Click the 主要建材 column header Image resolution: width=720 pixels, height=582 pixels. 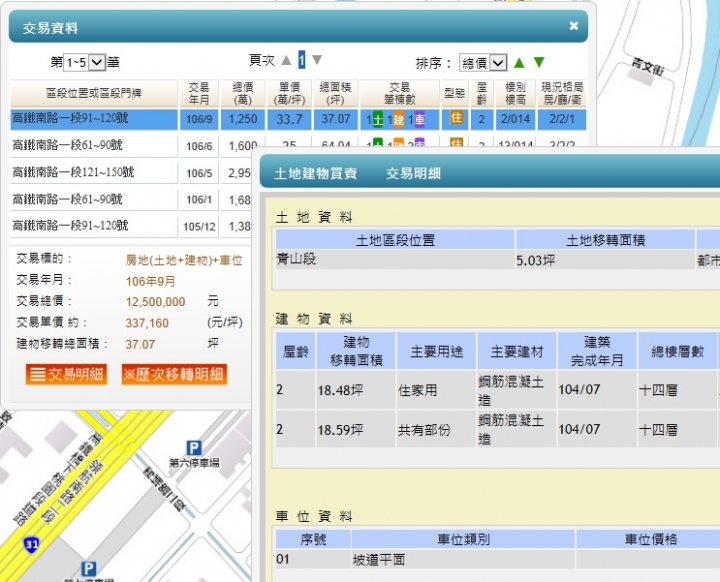point(517,351)
